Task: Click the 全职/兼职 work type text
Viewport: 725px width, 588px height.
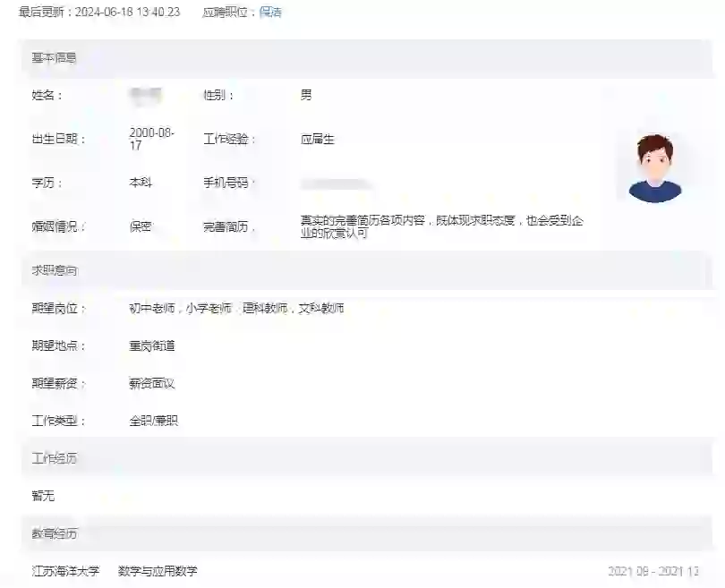Action: (150, 419)
